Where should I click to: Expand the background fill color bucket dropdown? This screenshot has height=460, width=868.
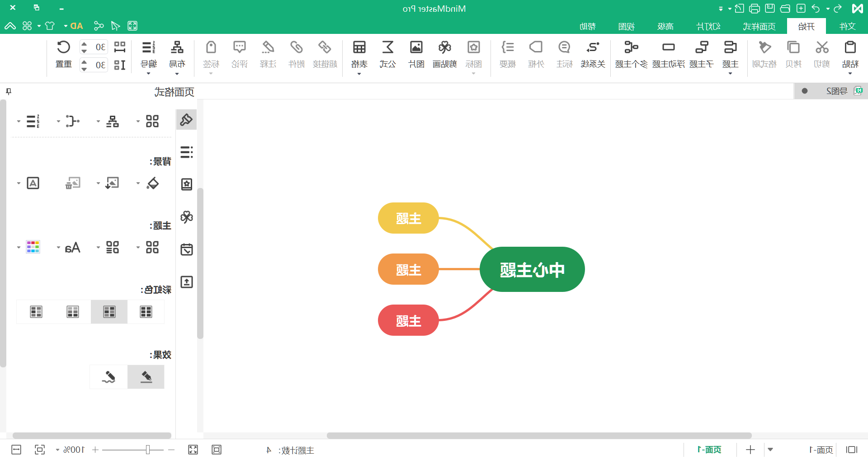[138, 183]
